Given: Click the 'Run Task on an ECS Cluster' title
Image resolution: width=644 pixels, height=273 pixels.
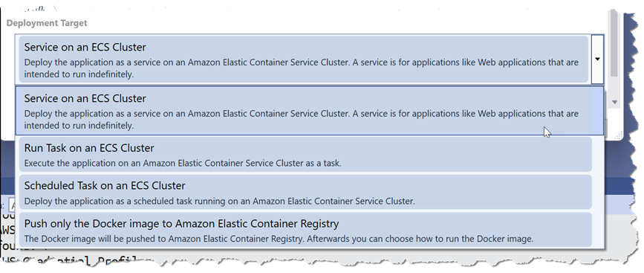Looking at the screenshot, I should 89,148.
